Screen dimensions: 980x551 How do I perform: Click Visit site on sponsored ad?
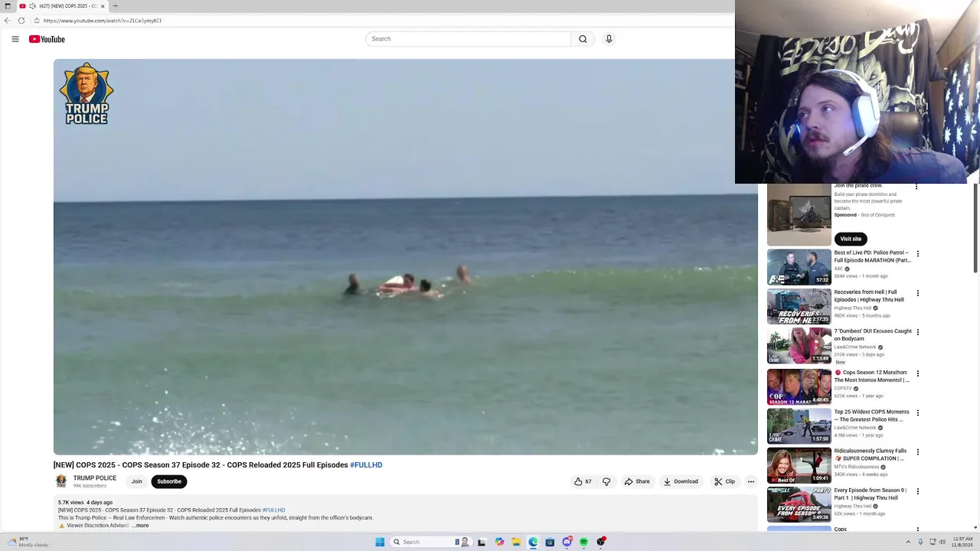(x=851, y=239)
